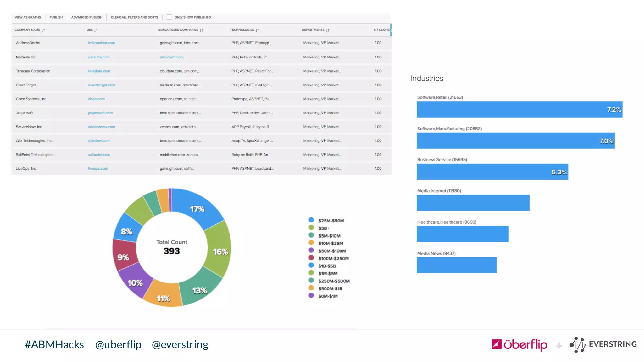Click the EverString logo
Viewport: 644px width, 362px height.
click(603, 345)
